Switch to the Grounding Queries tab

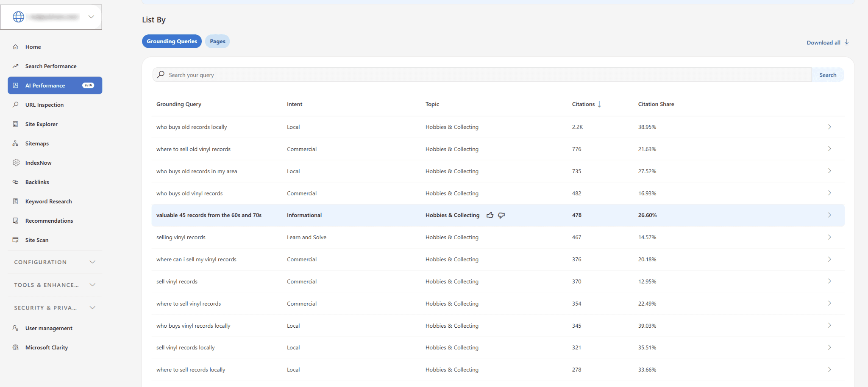pos(172,41)
